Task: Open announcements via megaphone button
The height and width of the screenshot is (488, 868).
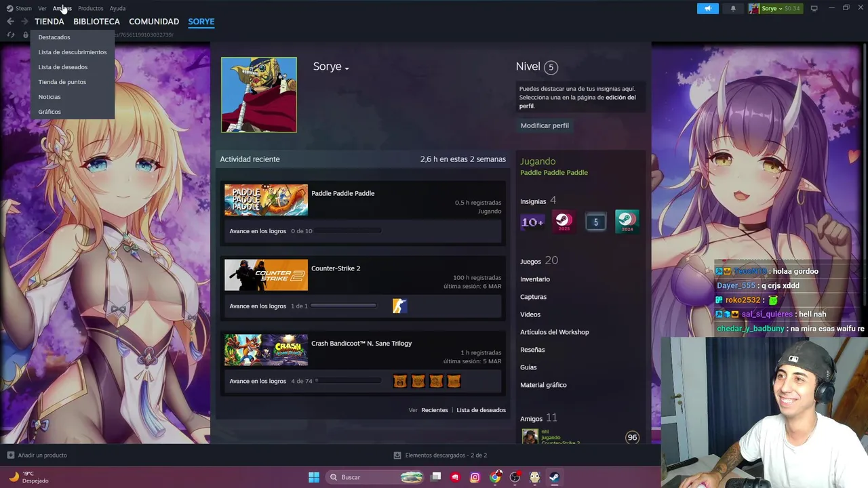Action: tap(708, 8)
